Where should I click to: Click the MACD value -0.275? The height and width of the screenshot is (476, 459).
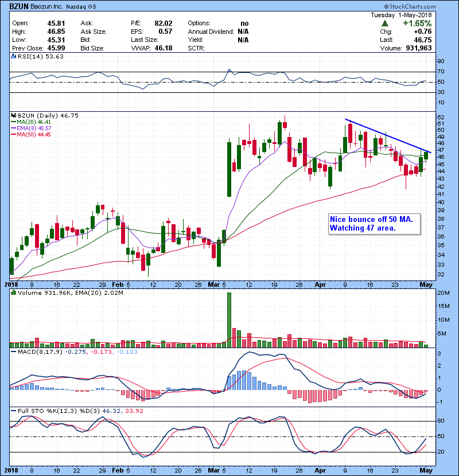(x=76, y=352)
